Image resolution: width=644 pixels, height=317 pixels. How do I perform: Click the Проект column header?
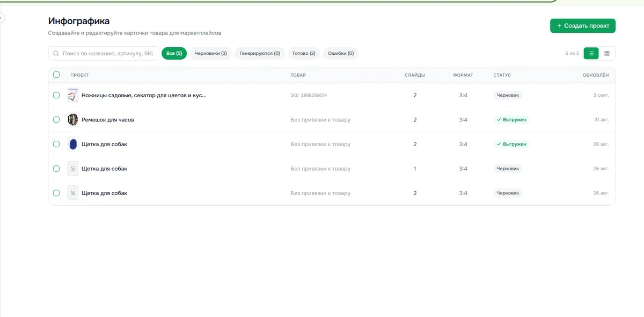(x=80, y=75)
